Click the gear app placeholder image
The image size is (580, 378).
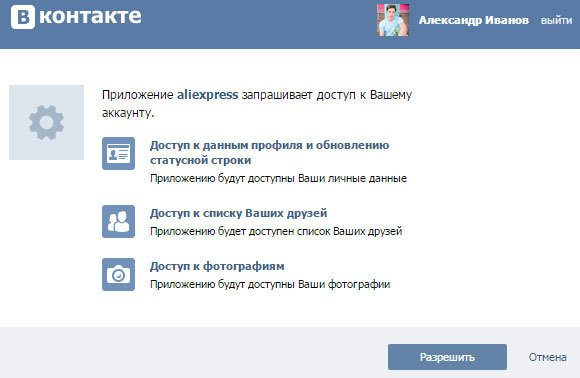click(46, 122)
